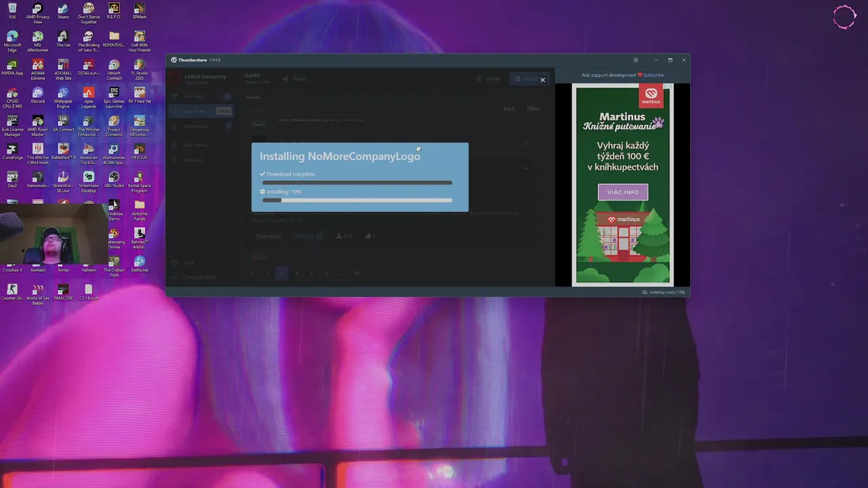Viewport: 868px width, 488px height.
Task: Select the Warhammer 40,000 desktop icon
Action: coord(114,154)
